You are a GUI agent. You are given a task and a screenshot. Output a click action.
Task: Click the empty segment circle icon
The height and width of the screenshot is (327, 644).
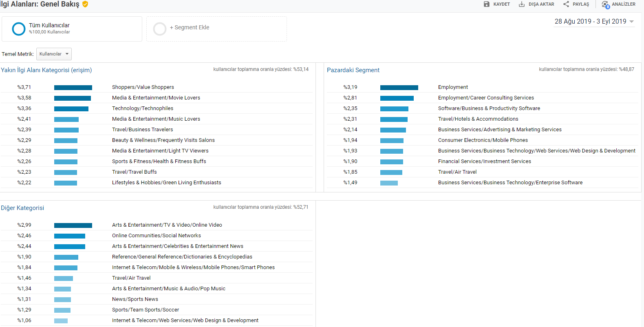coord(159,29)
